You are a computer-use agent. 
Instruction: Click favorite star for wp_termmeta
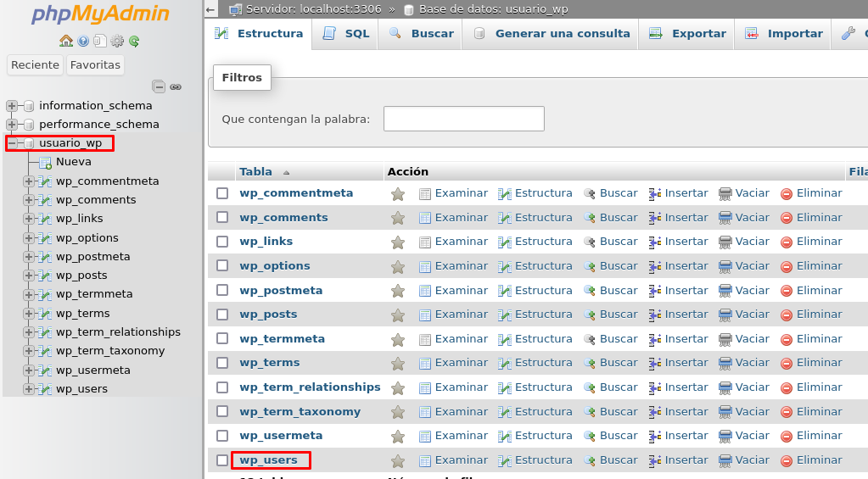click(x=397, y=340)
